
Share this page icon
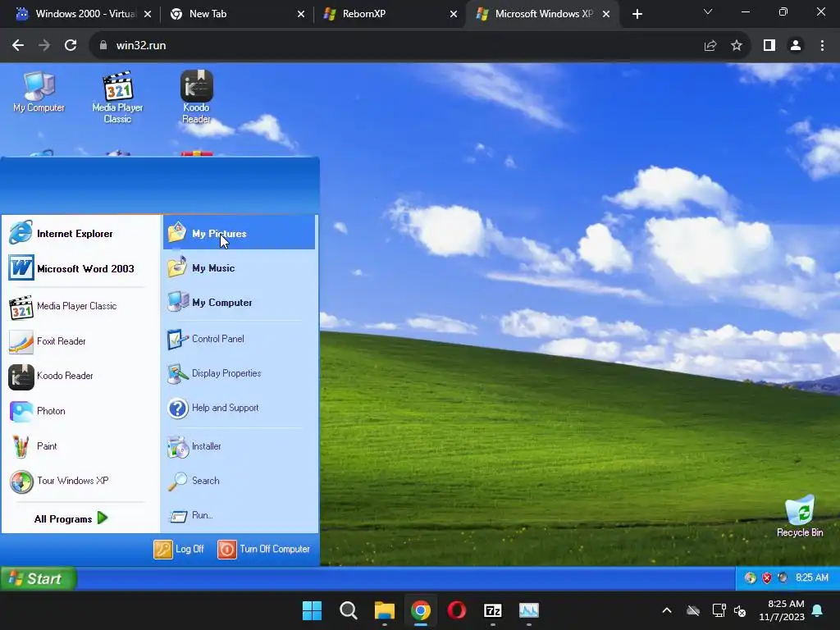pyautogui.click(x=710, y=46)
